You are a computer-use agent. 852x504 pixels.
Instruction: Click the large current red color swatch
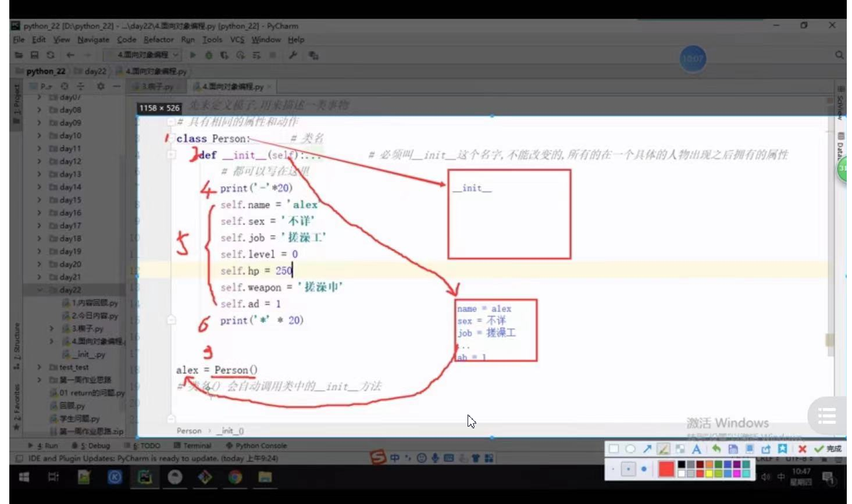coord(666,469)
